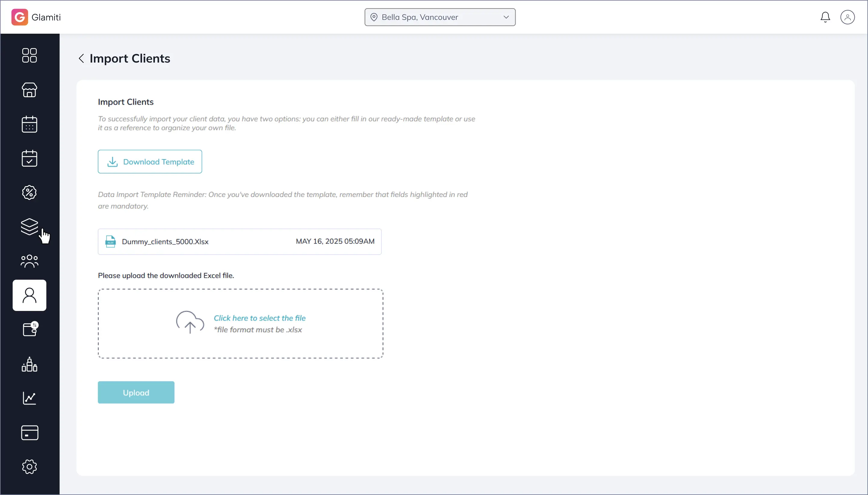Open the calendar checkmark appointments icon
Viewport: 868px width, 495px height.
click(29, 158)
